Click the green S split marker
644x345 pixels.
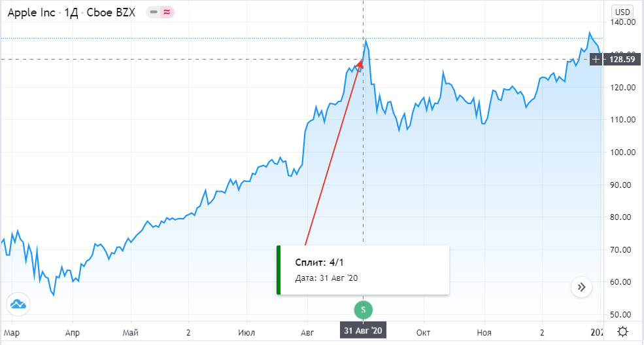point(364,309)
